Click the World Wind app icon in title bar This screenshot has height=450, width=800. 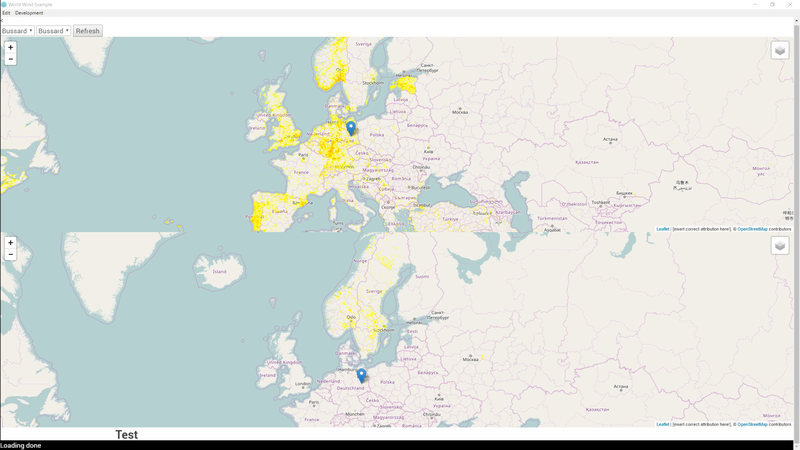coord(4,4)
